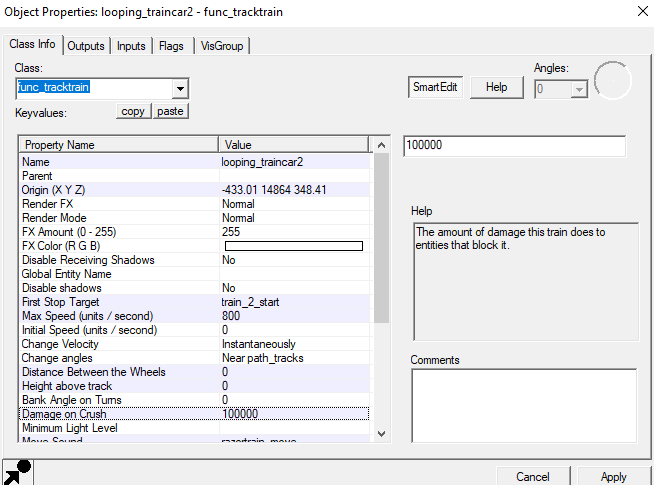
Task: Click the Property Name column header
Action: [x=119, y=145]
